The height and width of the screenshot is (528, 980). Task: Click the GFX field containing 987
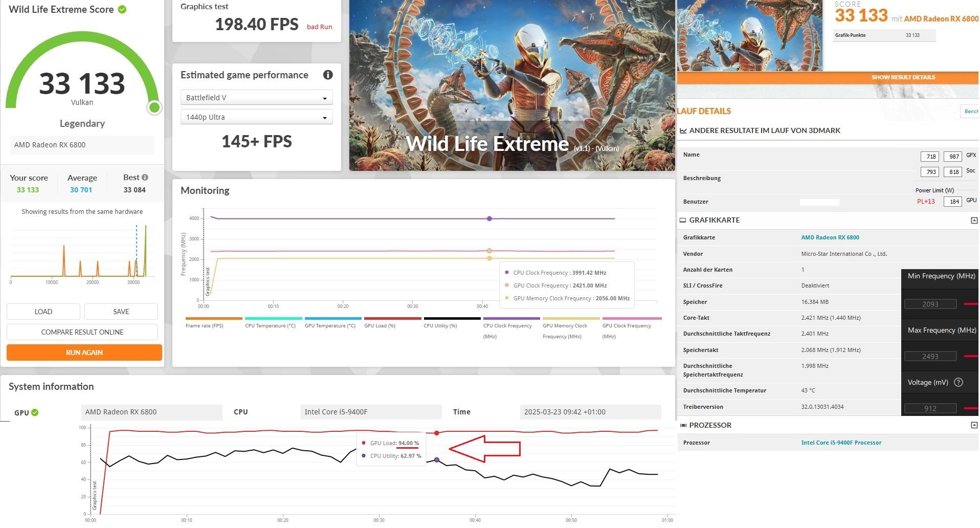click(953, 157)
